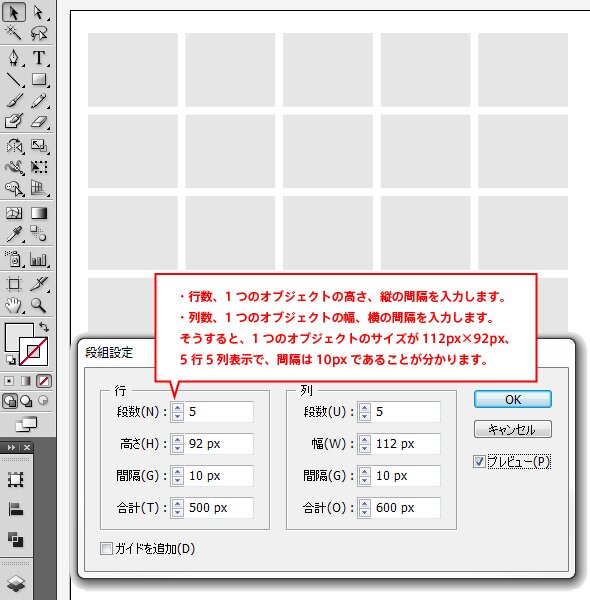This screenshot has height=600, width=590.
Task: Choose the Eraser tool
Action: [x=38, y=121]
